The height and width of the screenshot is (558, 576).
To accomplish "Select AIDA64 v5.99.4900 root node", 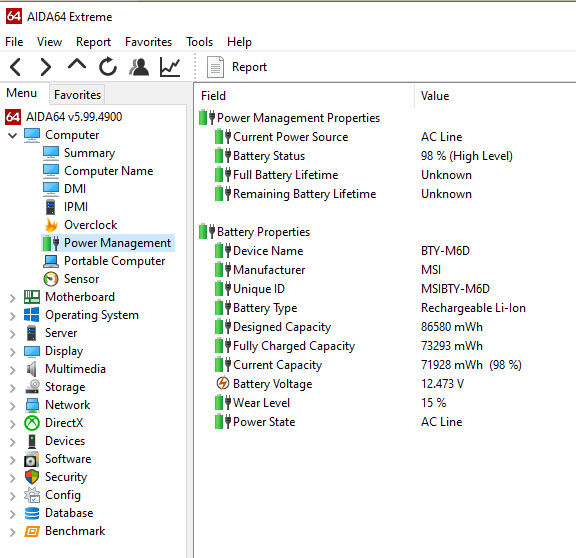I will pos(74,117).
